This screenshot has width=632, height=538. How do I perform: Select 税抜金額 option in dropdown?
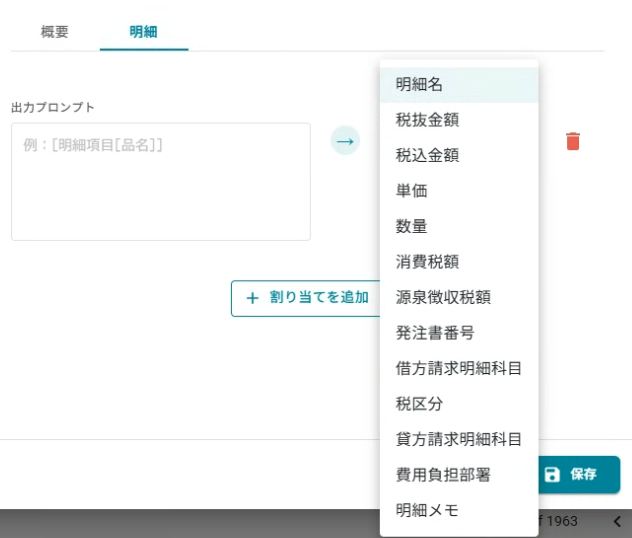point(459,120)
